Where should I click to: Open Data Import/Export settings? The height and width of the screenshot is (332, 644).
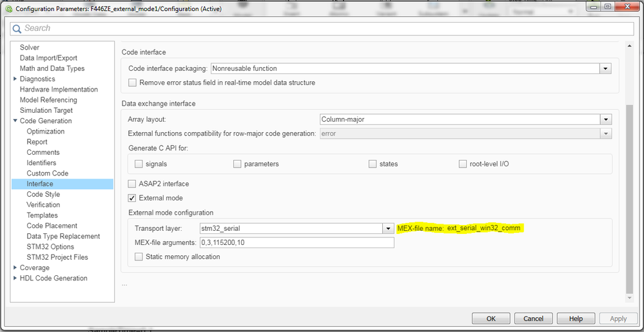tap(48, 58)
